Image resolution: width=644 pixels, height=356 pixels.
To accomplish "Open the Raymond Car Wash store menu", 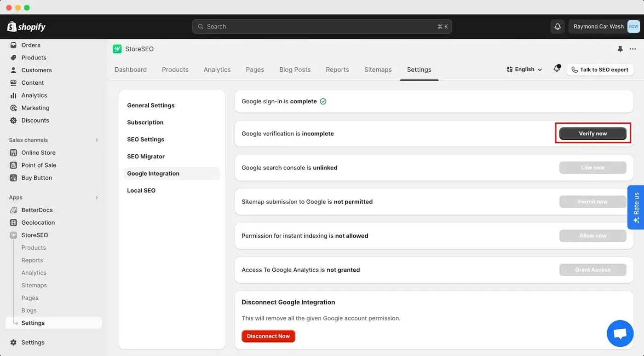I will coord(604,27).
